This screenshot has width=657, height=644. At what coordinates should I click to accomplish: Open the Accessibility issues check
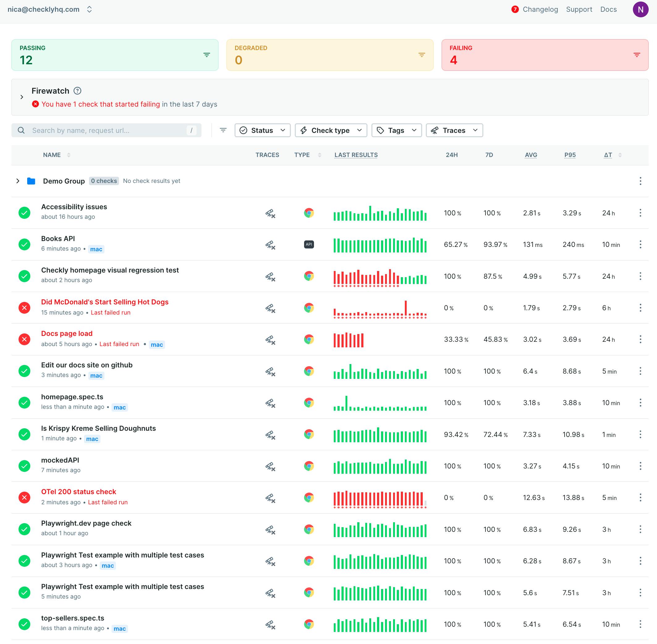point(74,207)
